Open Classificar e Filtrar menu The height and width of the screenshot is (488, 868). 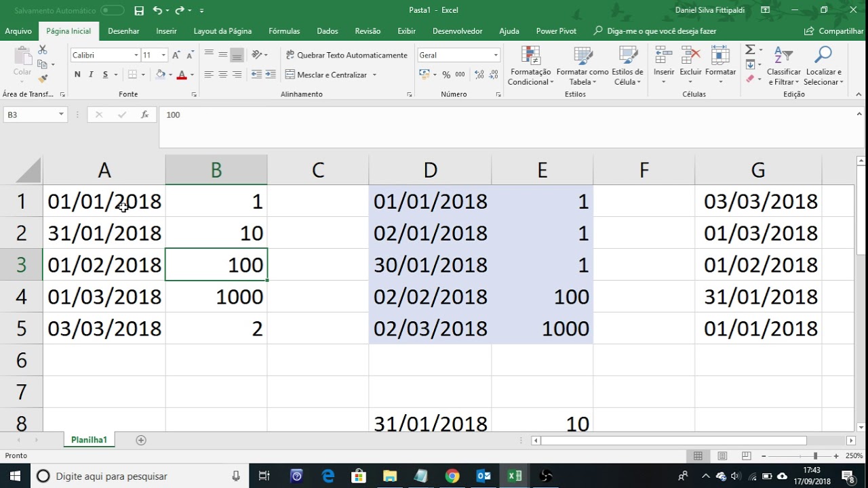[x=783, y=66]
